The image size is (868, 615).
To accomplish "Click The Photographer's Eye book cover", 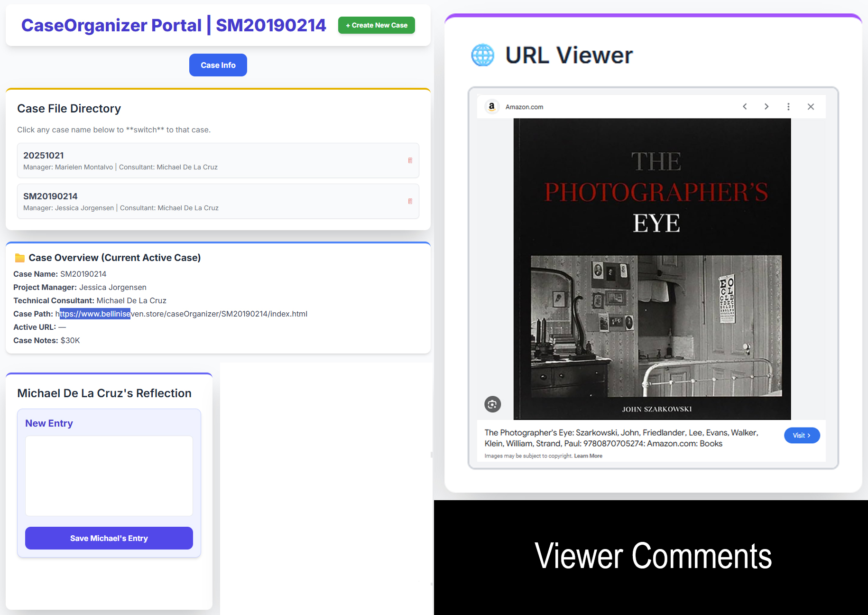I will click(652, 269).
